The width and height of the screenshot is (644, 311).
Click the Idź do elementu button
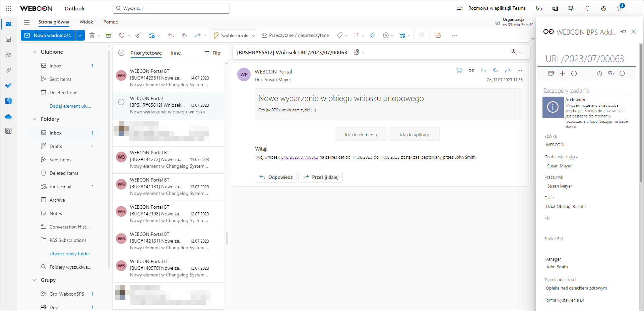pos(361,135)
